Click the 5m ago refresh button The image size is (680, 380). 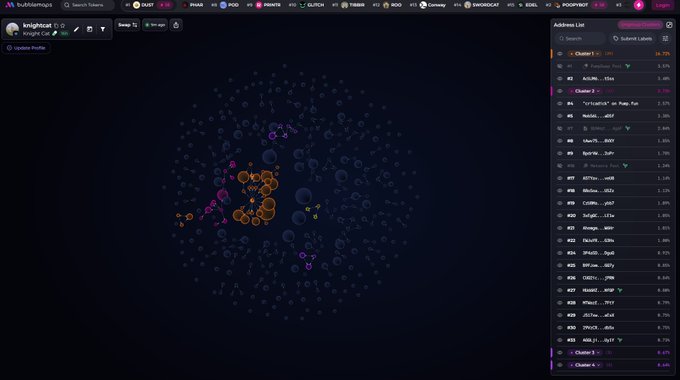click(x=155, y=25)
